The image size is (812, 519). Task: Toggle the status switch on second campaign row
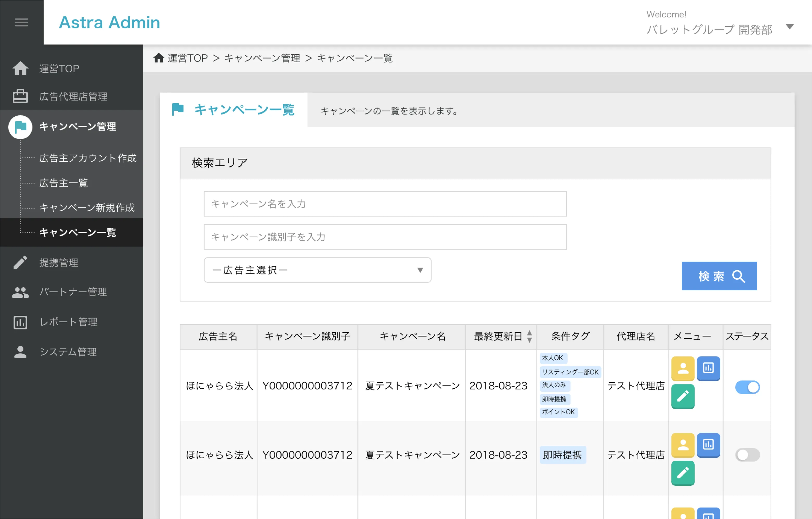tap(747, 454)
